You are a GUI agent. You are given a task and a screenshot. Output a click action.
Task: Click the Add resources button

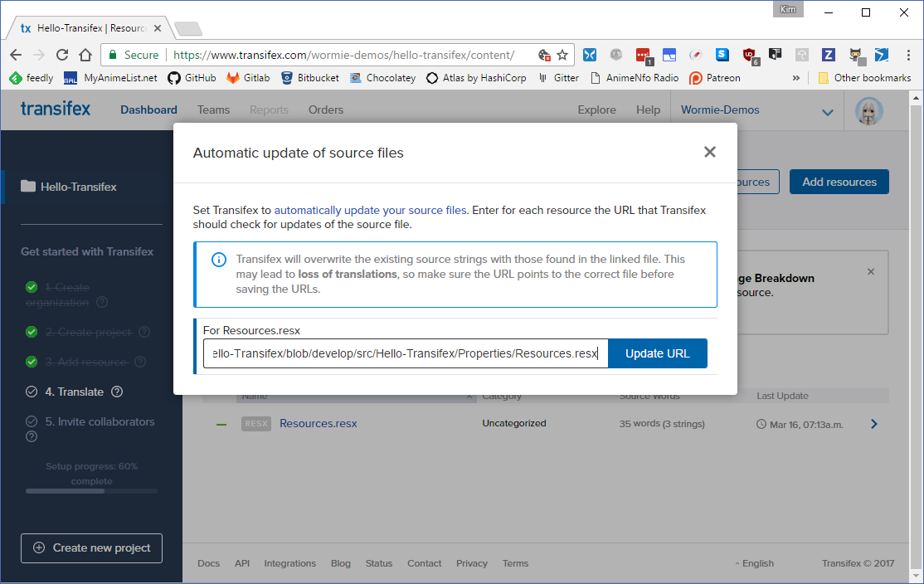pos(839,182)
